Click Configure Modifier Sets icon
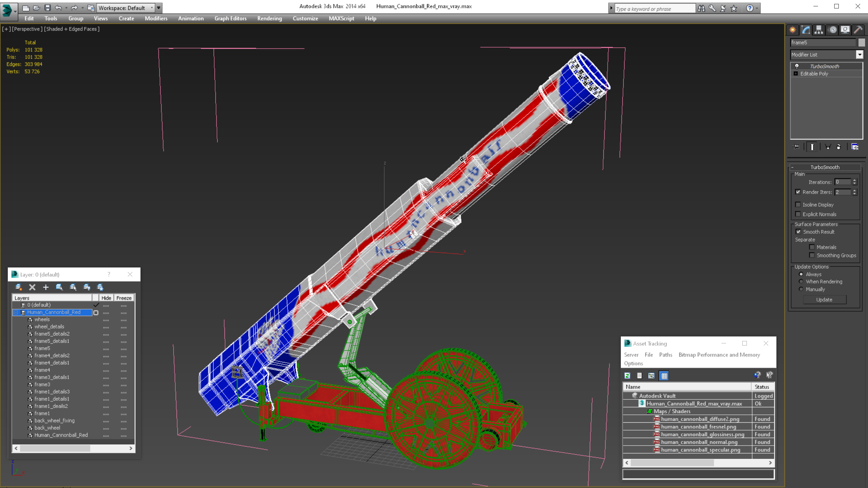 pyautogui.click(x=855, y=146)
